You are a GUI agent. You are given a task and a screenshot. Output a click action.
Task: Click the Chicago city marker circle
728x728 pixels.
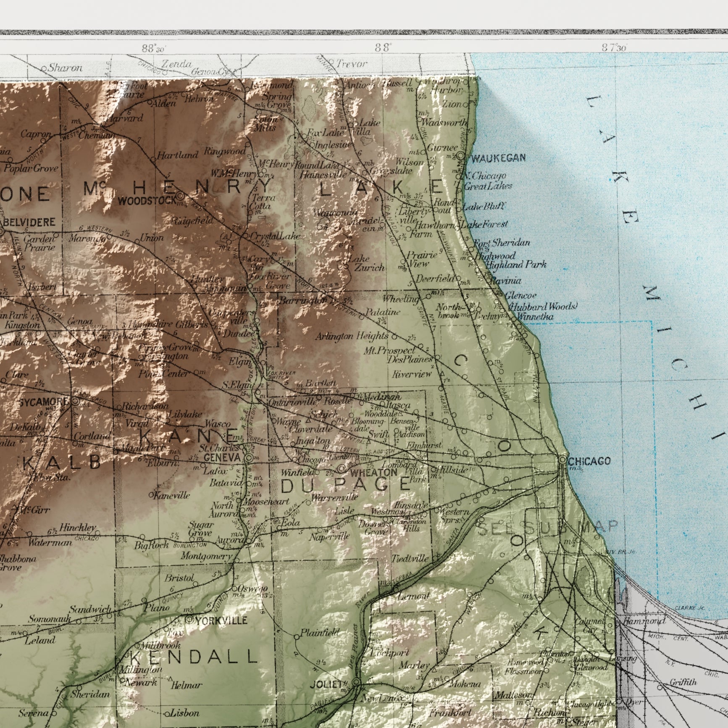pyautogui.click(x=562, y=460)
